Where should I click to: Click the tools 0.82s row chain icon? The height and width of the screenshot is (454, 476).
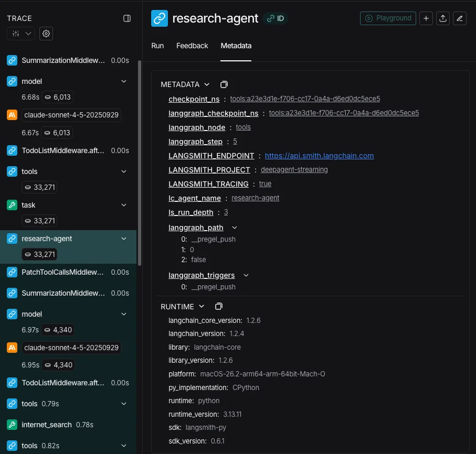point(12,446)
